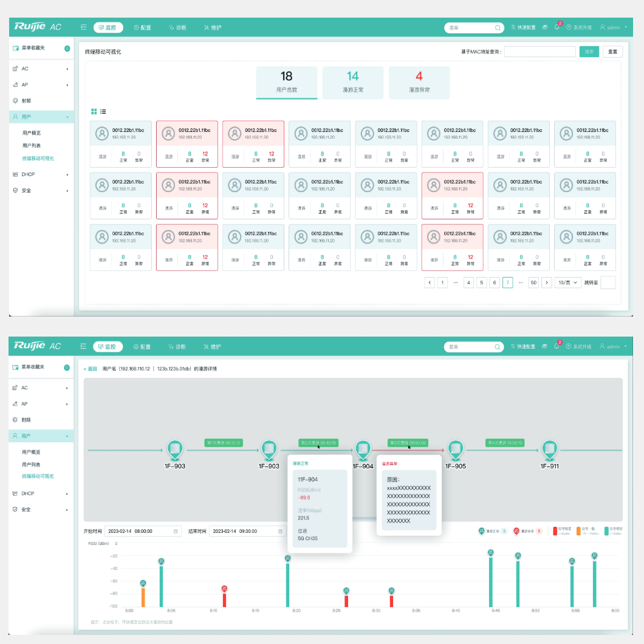Select the 1F-911 access point icon
The image size is (644, 644).
pyautogui.click(x=549, y=450)
